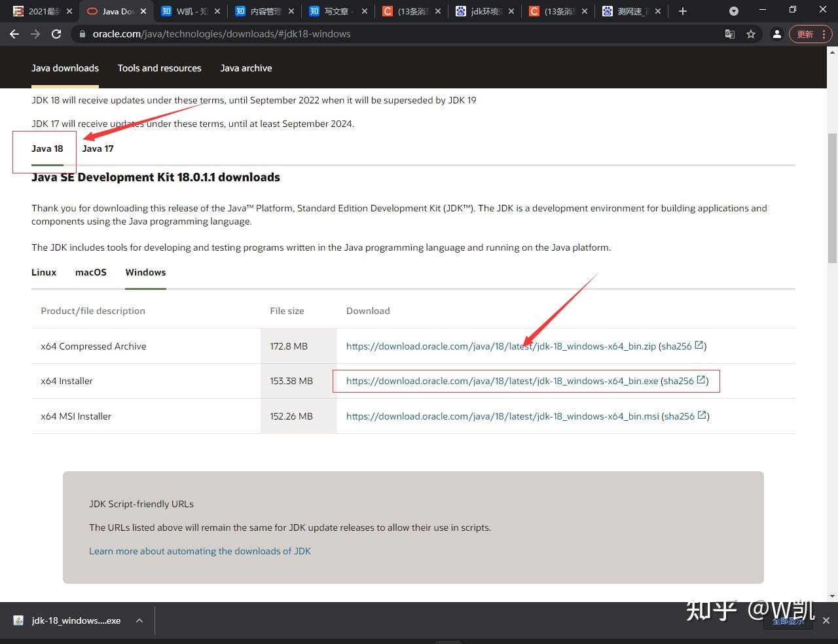
Task: Open a new tab with the plus icon
Action: [x=683, y=11]
